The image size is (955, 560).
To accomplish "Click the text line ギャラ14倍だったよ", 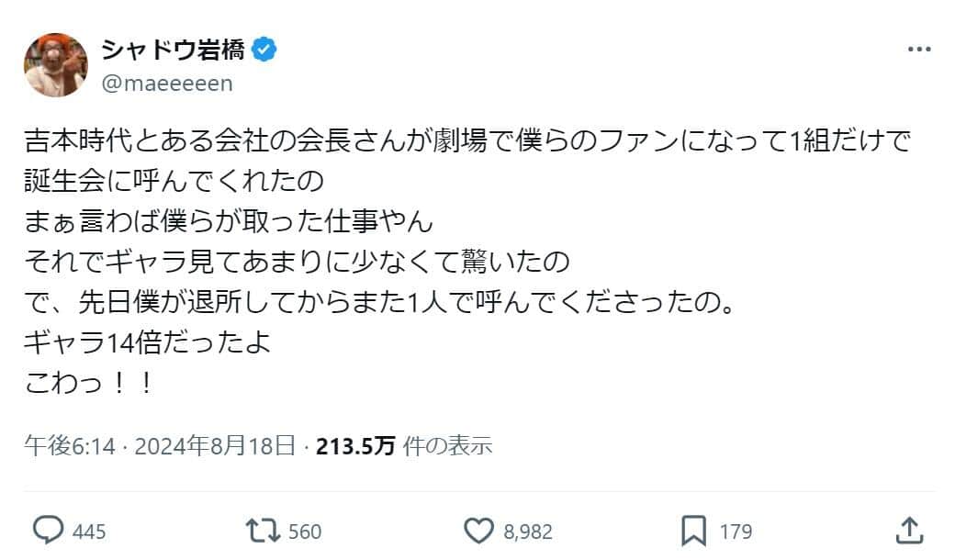I will (x=149, y=342).
